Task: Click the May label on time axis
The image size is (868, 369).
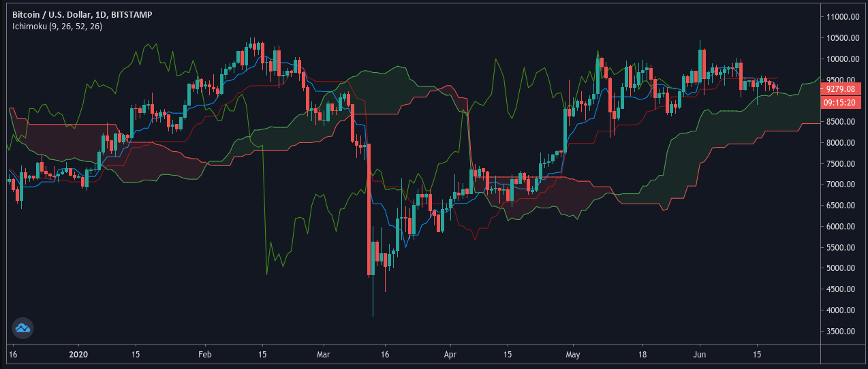Action: tap(572, 355)
